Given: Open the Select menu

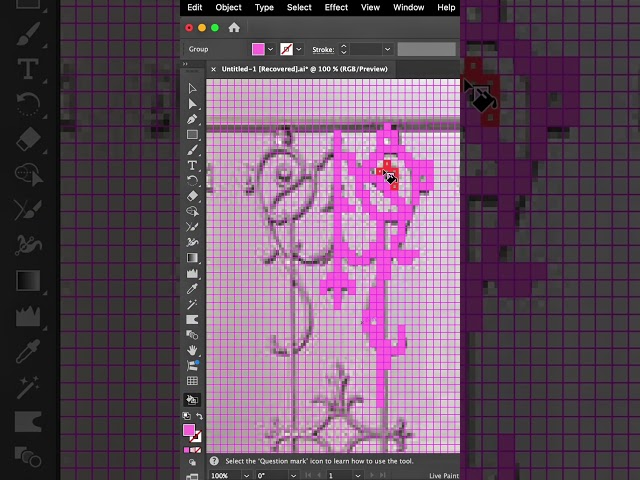Looking at the screenshot, I should [x=299, y=7].
